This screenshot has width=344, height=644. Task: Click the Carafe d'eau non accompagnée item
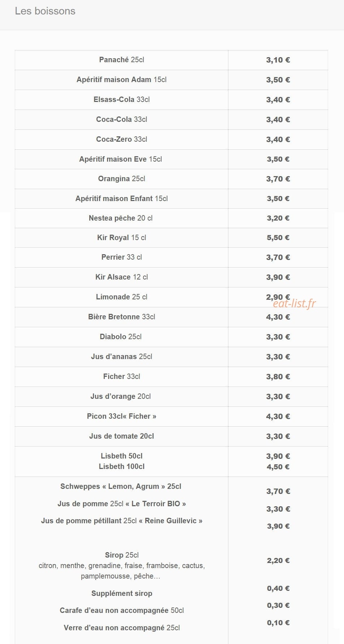[121, 610]
